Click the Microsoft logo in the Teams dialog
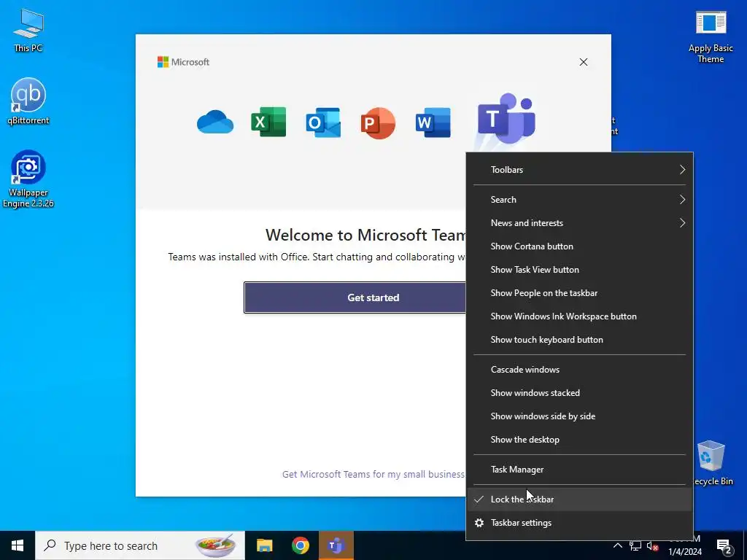The height and width of the screenshot is (560, 747). pyautogui.click(x=183, y=62)
